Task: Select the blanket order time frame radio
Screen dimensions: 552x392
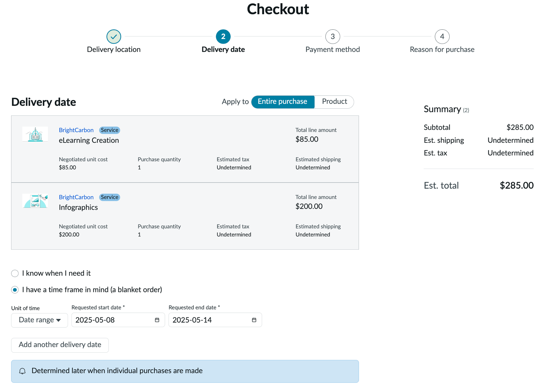Action: 15,290
